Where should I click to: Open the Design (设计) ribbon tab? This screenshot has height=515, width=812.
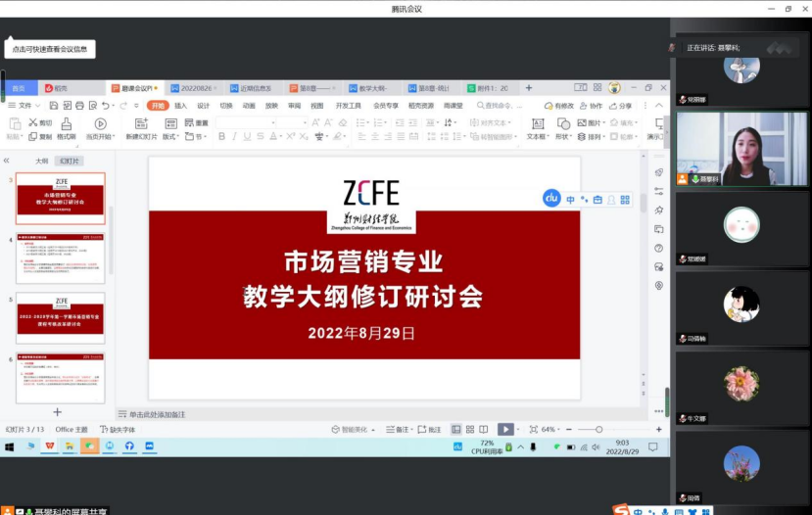coord(203,106)
